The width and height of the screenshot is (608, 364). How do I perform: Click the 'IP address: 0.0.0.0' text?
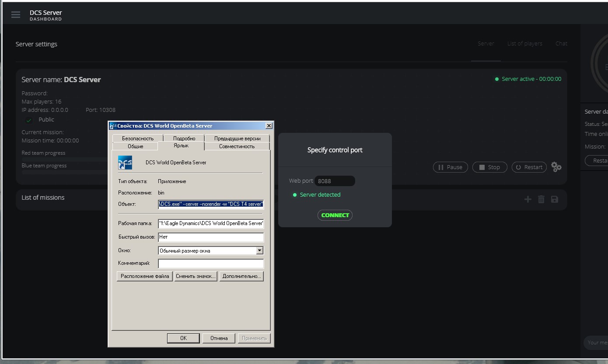point(45,110)
